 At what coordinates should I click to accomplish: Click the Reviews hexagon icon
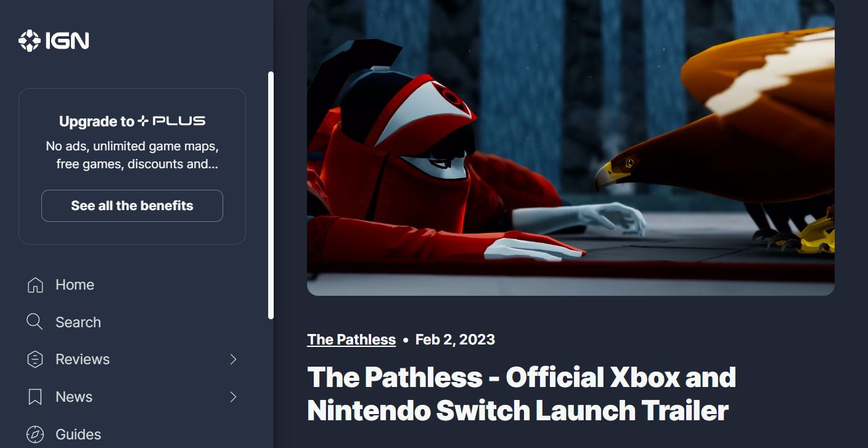35,359
